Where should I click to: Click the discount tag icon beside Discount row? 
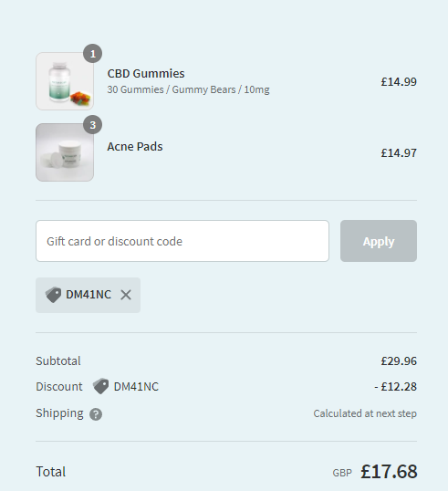[100, 386]
